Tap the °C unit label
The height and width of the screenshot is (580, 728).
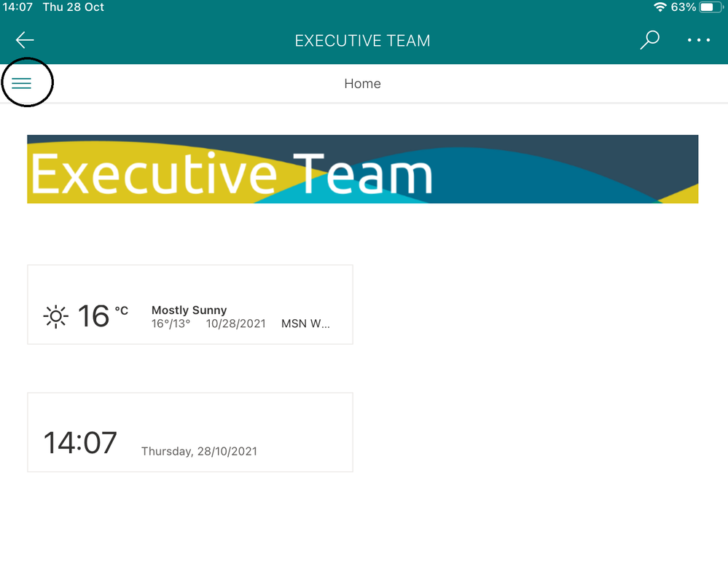point(121,310)
